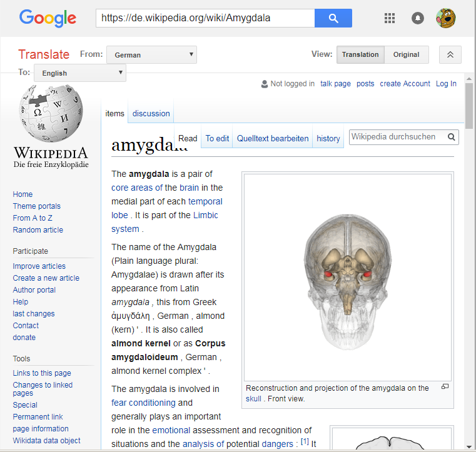Open Links to this page

click(x=42, y=373)
